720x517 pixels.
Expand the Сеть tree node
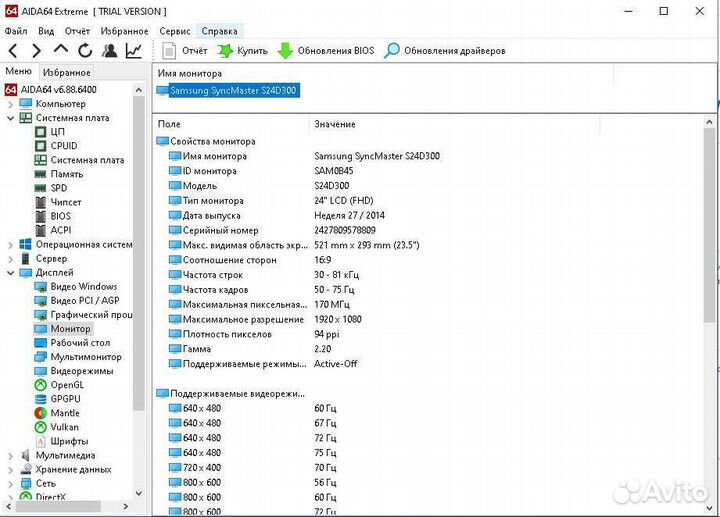pyautogui.click(x=10, y=484)
